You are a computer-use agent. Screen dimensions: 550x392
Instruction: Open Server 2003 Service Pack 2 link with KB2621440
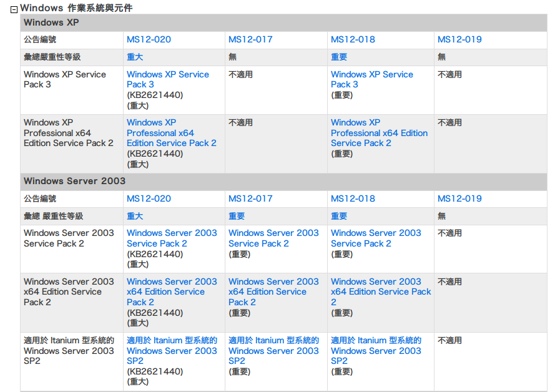pos(172,238)
